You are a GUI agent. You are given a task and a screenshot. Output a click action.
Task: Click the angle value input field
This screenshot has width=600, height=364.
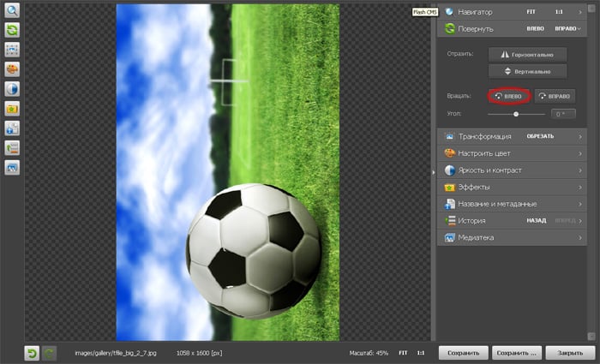click(x=562, y=113)
